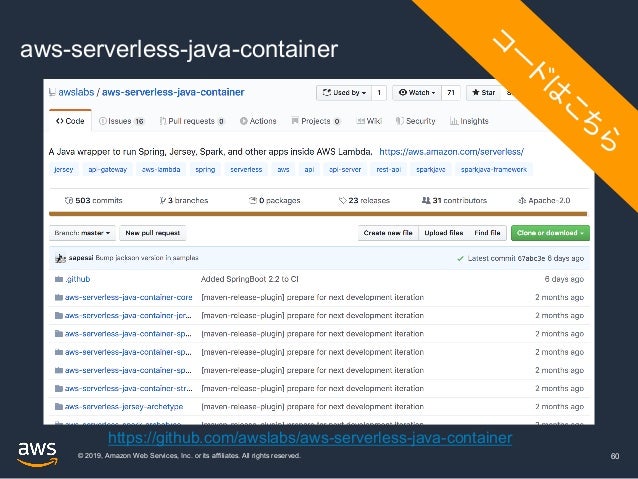The height and width of the screenshot is (479, 638).
Task: Select the sparkjava topic tag
Action: [430, 169]
